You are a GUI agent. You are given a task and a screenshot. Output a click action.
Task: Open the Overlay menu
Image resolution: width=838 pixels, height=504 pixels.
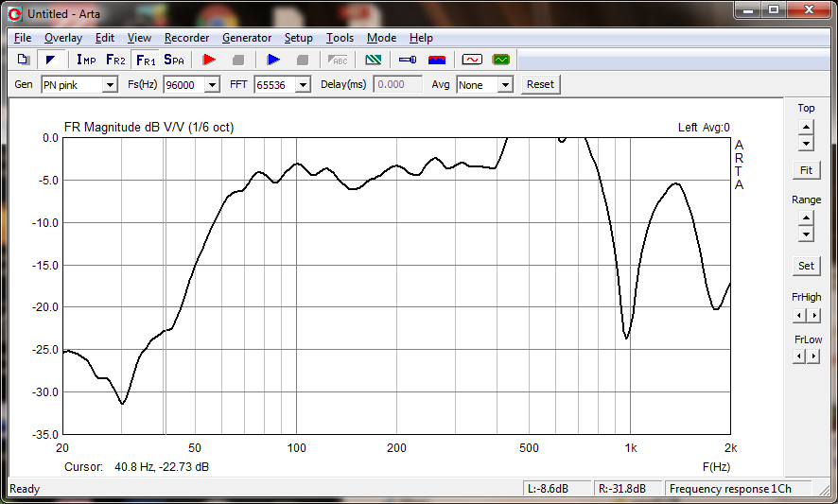(x=63, y=38)
